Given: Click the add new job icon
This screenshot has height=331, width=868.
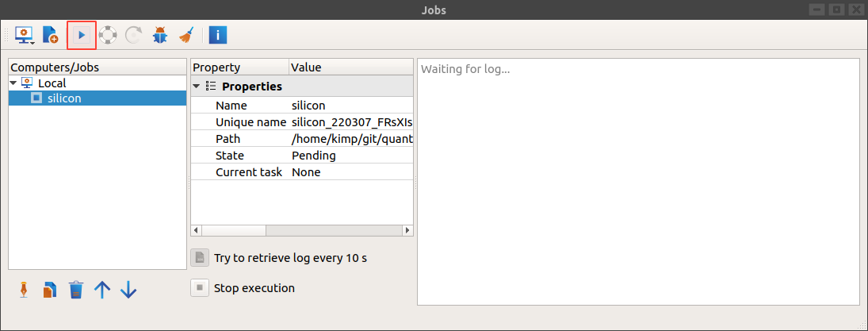Looking at the screenshot, I should pyautogui.click(x=50, y=36).
